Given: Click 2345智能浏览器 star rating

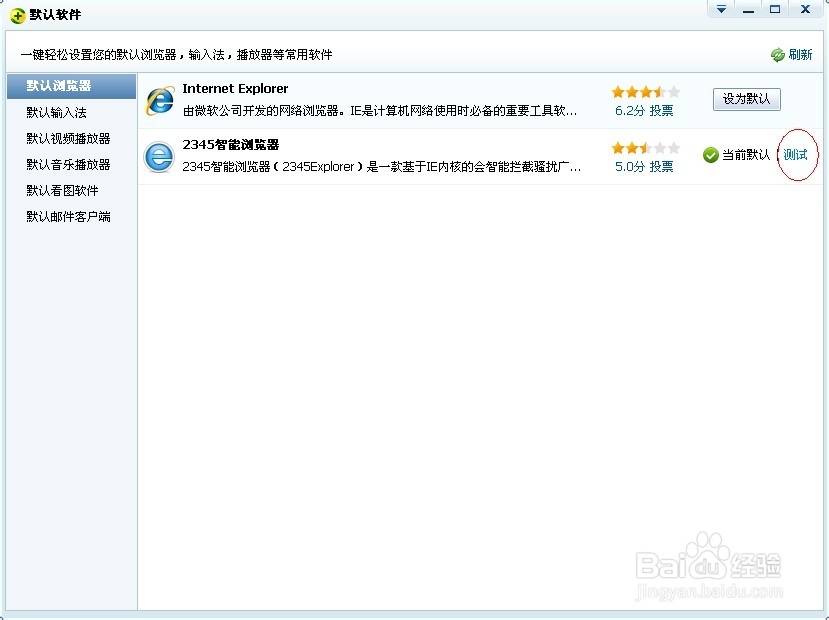Looking at the screenshot, I should [x=645, y=148].
